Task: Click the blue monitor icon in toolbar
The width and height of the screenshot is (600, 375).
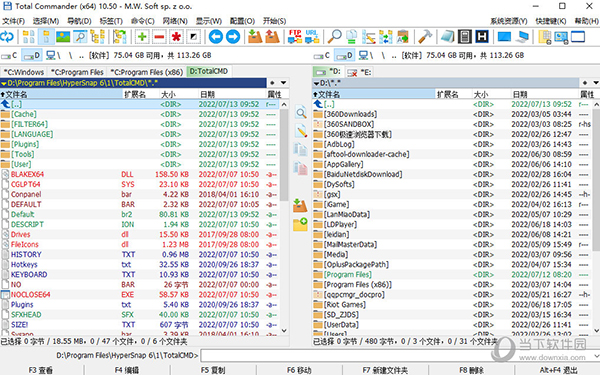Action: (504, 37)
